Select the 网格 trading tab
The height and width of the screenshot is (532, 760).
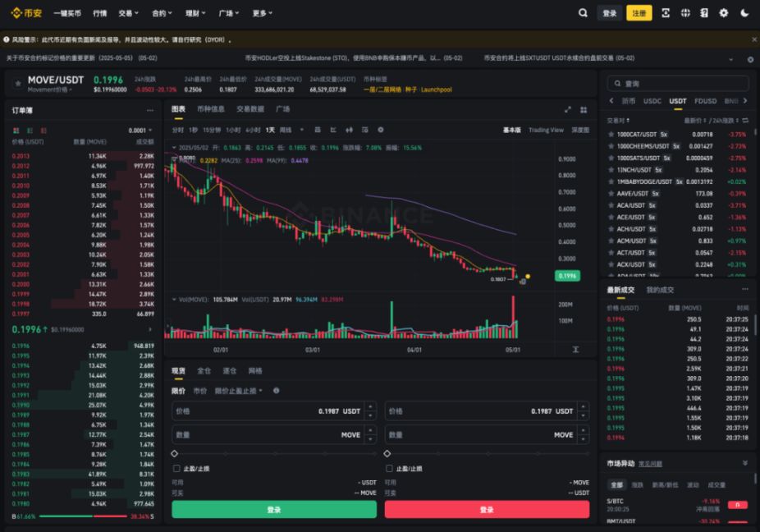(x=255, y=371)
